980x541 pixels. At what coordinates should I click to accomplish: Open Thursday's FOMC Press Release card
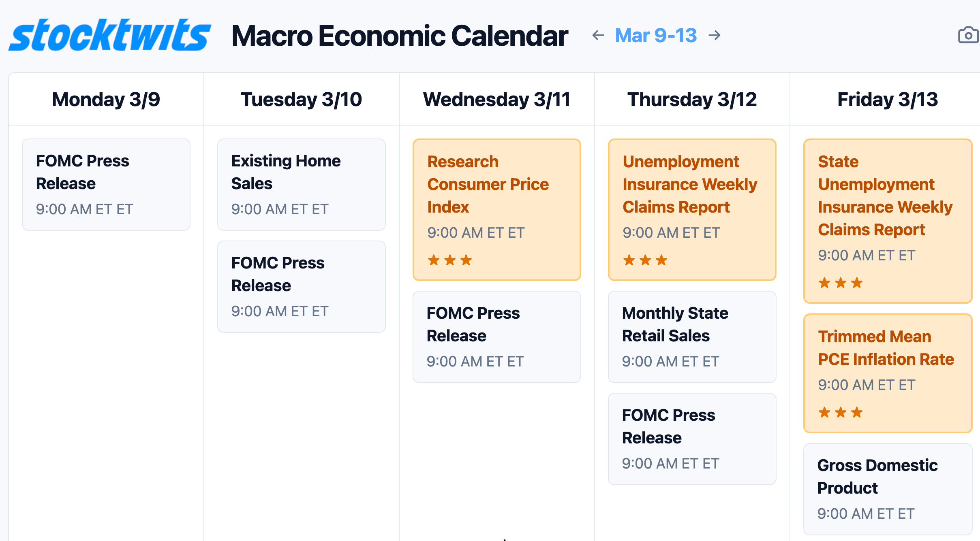(692, 438)
